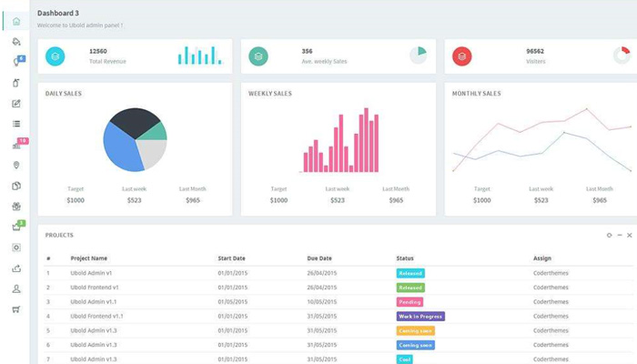Select project 'Ubold Admin v1.1'
The width and height of the screenshot is (637, 364).
point(94,302)
